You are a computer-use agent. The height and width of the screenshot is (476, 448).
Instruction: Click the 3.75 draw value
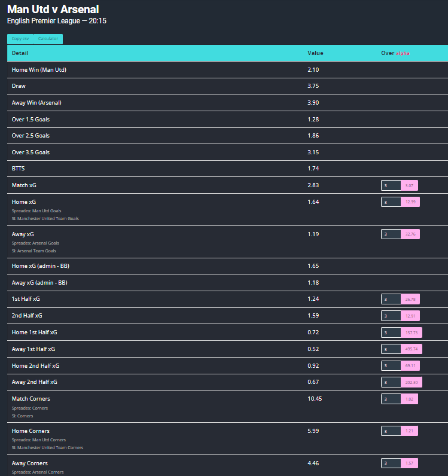[313, 86]
